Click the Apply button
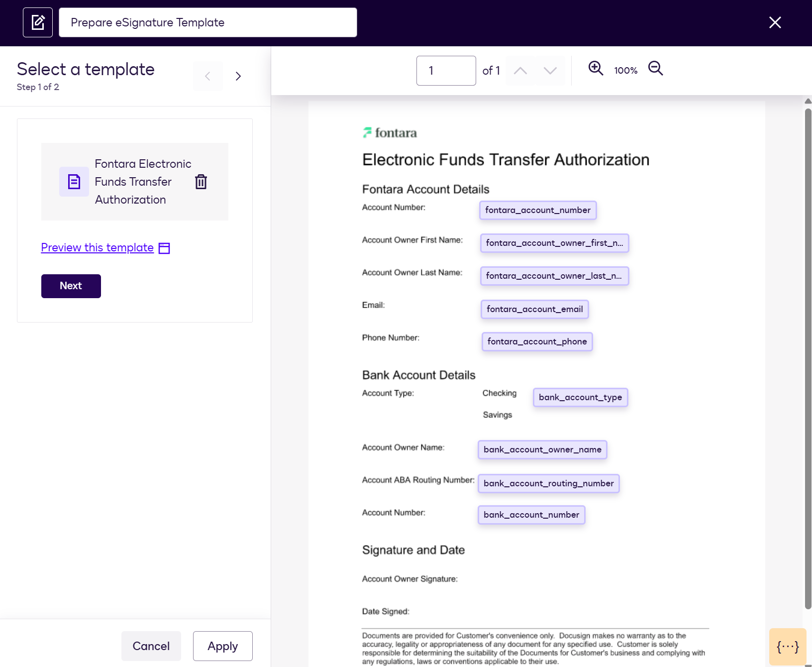 tap(223, 646)
